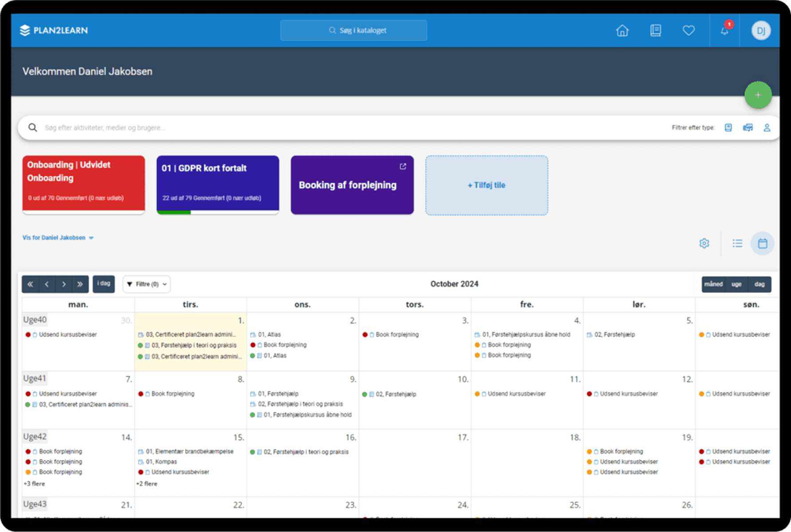Screen dimensions: 791x532
Task: Filter search by user type icon
Action: (767, 128)
